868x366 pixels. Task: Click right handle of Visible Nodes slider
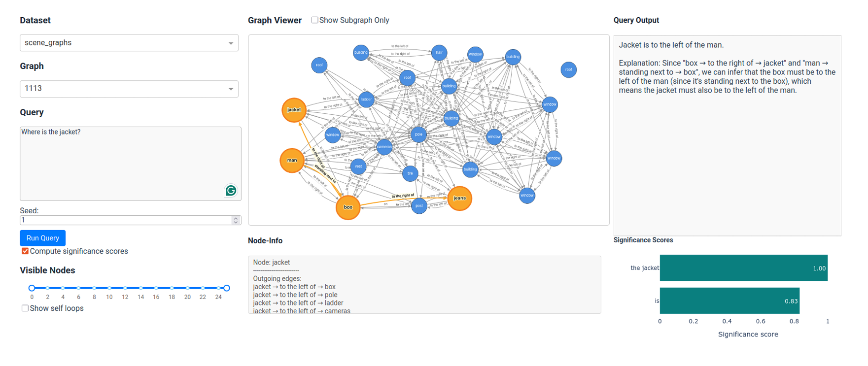tap(226, 288)
